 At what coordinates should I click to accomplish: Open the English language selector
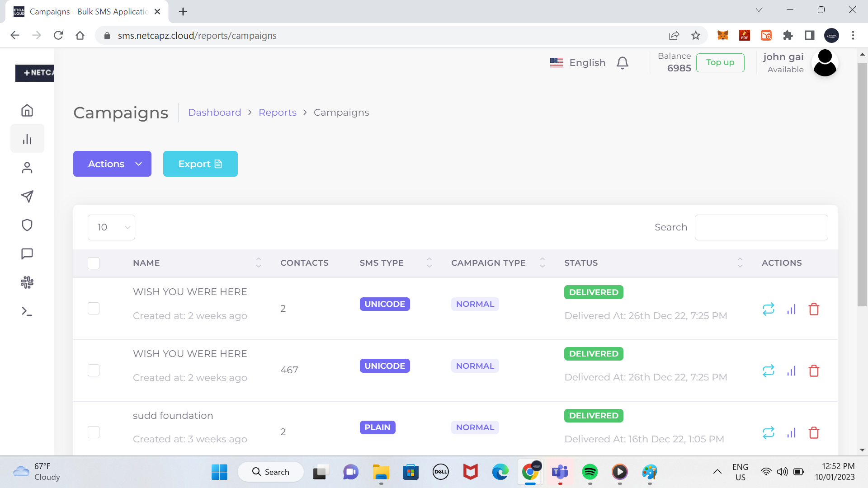pyautogui.click(x=579, y=62)
